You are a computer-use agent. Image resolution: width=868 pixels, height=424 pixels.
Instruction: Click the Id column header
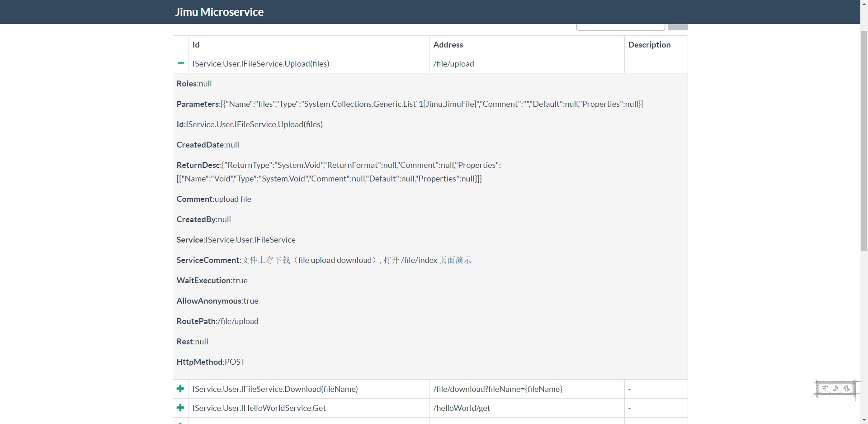coord(196,45)
